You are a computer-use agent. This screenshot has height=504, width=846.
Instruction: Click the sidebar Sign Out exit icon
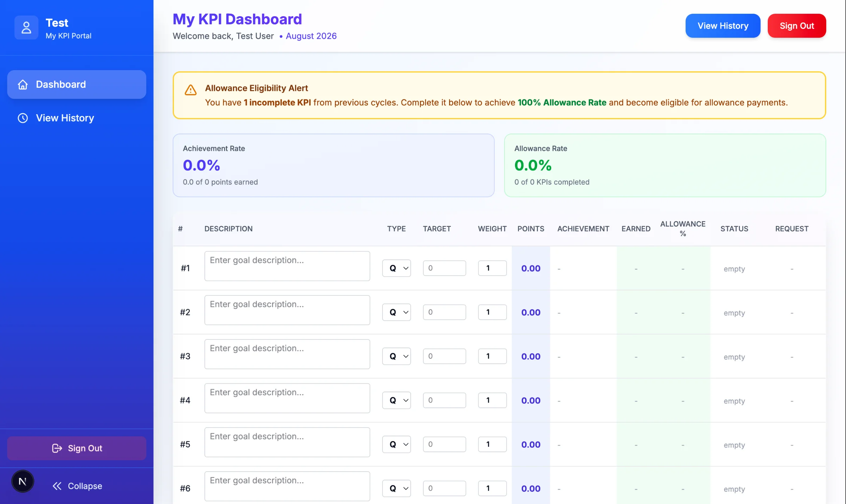pos(57,448)
